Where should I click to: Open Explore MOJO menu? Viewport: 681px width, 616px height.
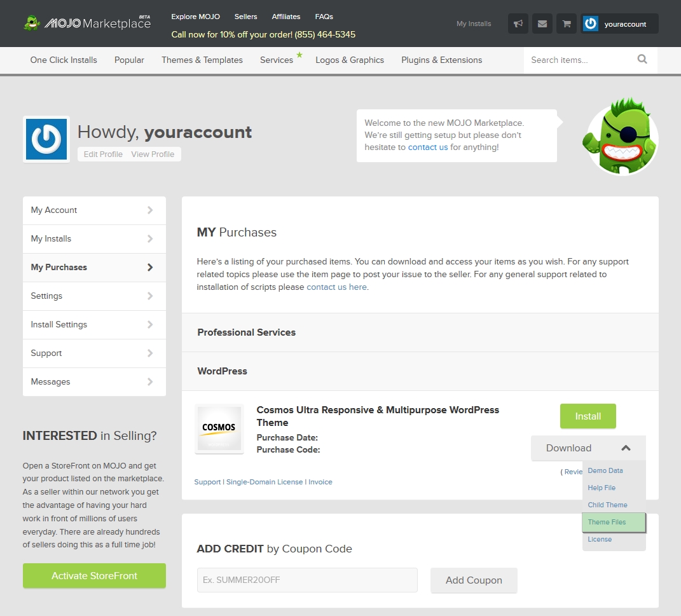(195, 17)
